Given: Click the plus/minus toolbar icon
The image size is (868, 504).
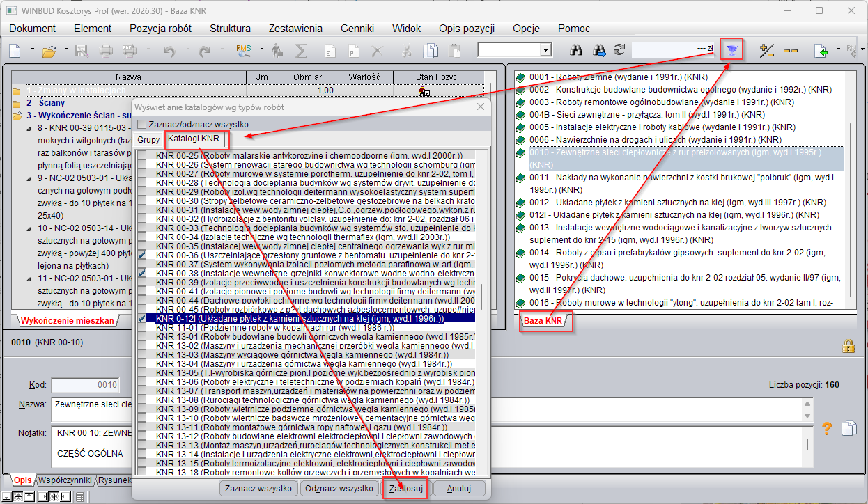Looking at the screenshot, I should click(x=767, y=50).
